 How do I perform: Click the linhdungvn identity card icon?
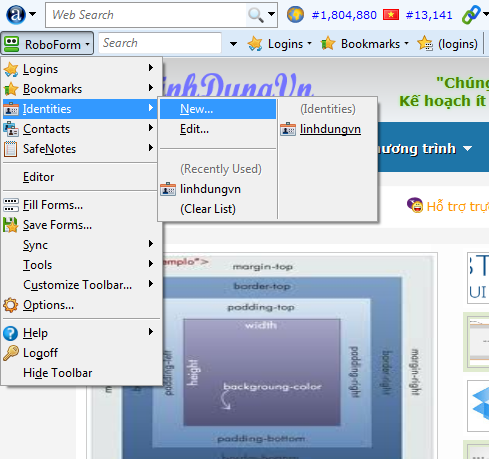coord(288,129)
